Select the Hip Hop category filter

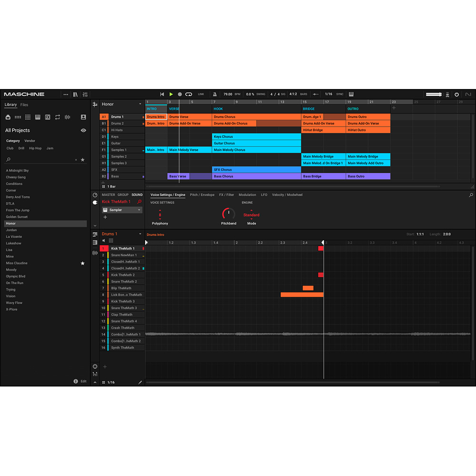point(36,148)
